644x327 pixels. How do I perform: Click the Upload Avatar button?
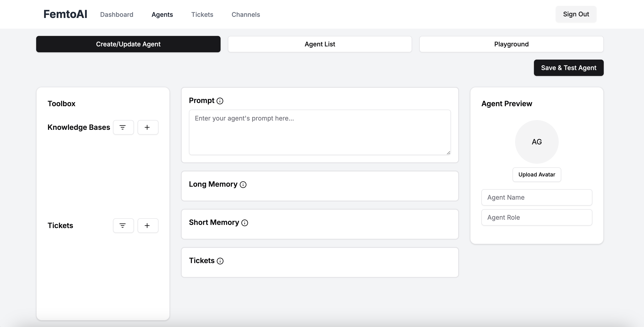click(537, 174)
